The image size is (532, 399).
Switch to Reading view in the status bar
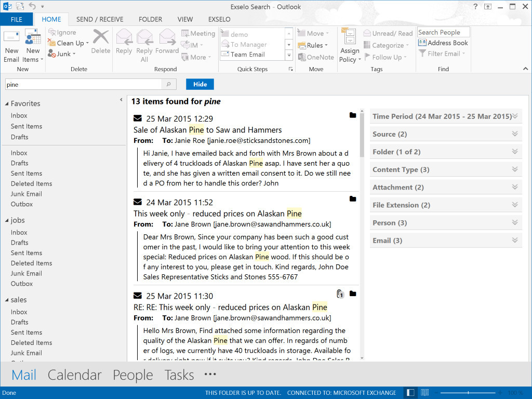point(424,393)
